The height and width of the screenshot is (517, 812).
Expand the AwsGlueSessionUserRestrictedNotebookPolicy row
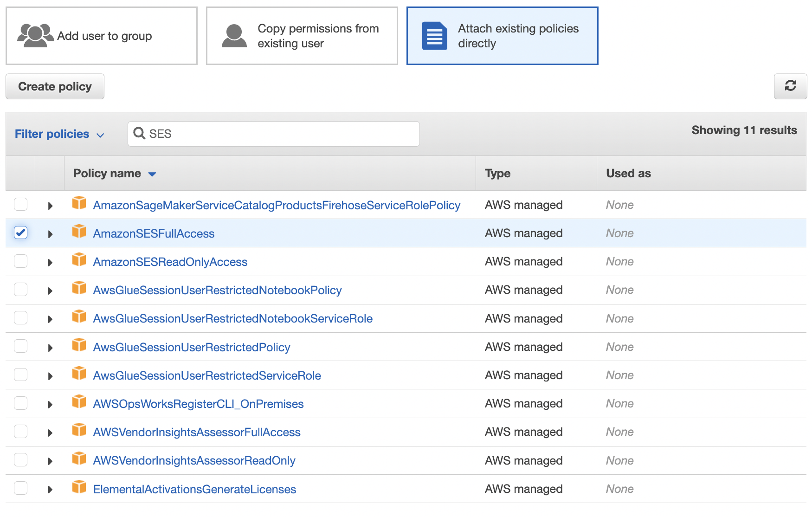coord(50,291)
